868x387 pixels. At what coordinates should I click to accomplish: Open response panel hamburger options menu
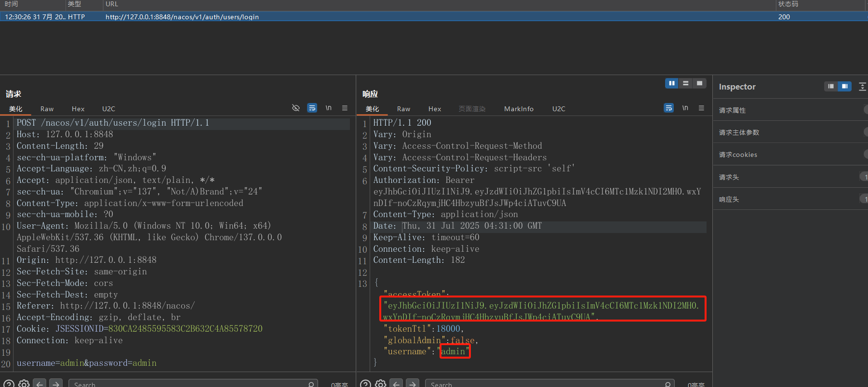pyautogui.click(x=701, y=108)
